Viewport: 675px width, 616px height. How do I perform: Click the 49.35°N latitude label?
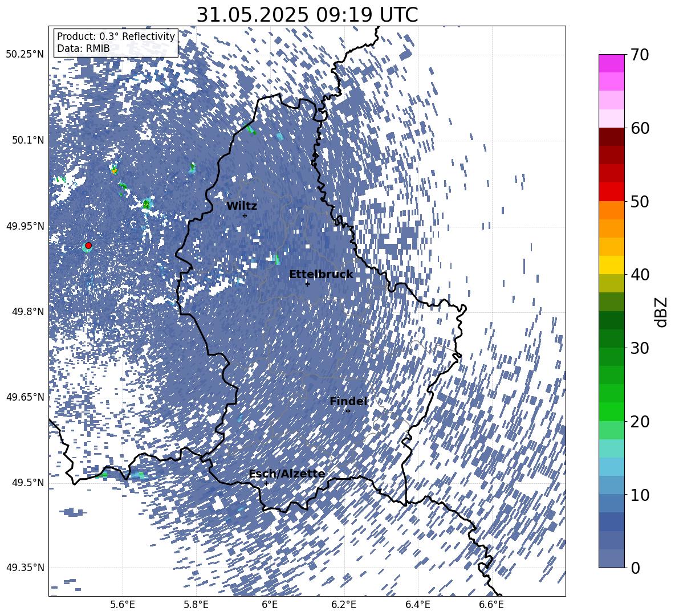coord(25,568)
